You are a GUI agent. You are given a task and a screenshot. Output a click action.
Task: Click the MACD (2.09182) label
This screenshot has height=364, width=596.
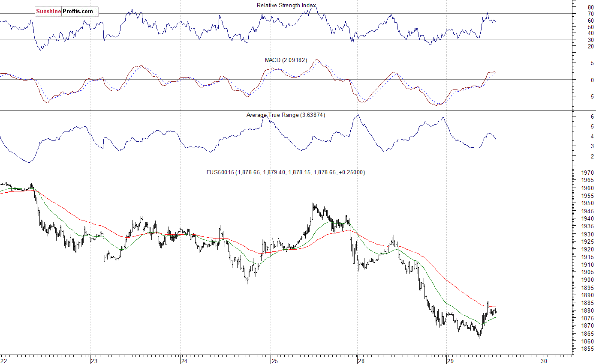pyautogui.click(x=286, y=60)
